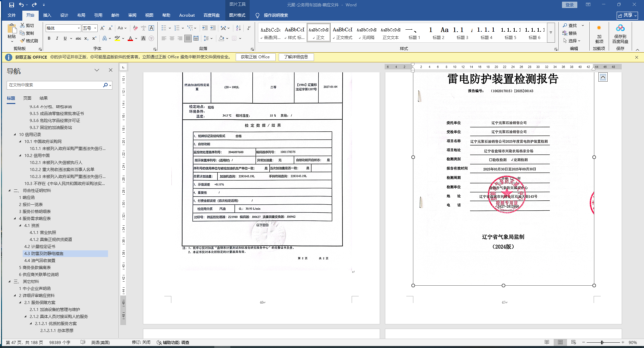Screen dimensions: 644x348
Task: Switch to the 页面 tab in navigation pane
Action: tap(27, 98)
